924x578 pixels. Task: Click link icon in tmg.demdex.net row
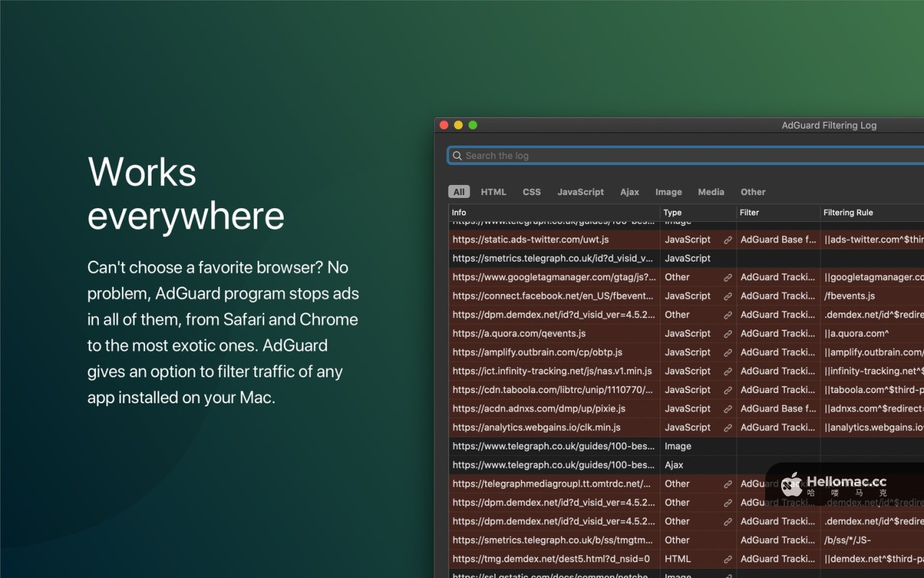(x=728, y=559)
